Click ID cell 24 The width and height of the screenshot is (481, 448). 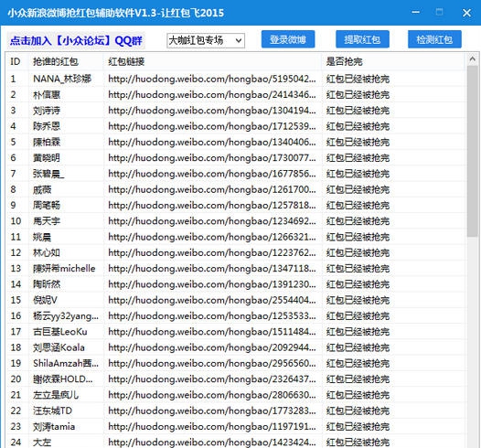(x=16, y=443)
